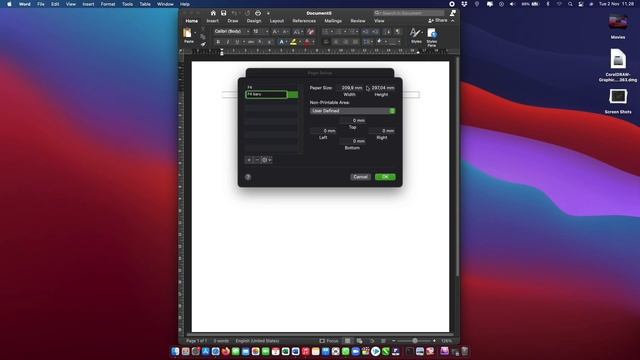Open the Non-Printable Area User Defined dropdown
Image resolution: width=640 pixels, height=360 pixels.
click(x=352, y=111)
